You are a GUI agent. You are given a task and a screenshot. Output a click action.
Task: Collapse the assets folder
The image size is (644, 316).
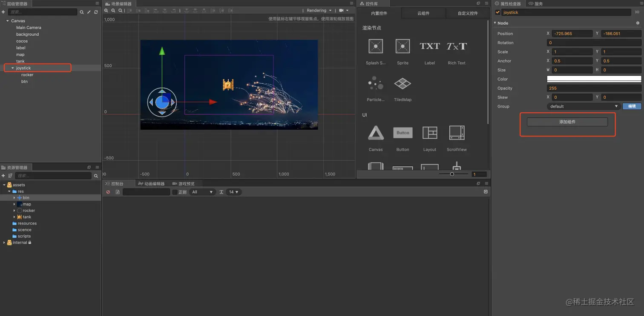tap(4, 185)
